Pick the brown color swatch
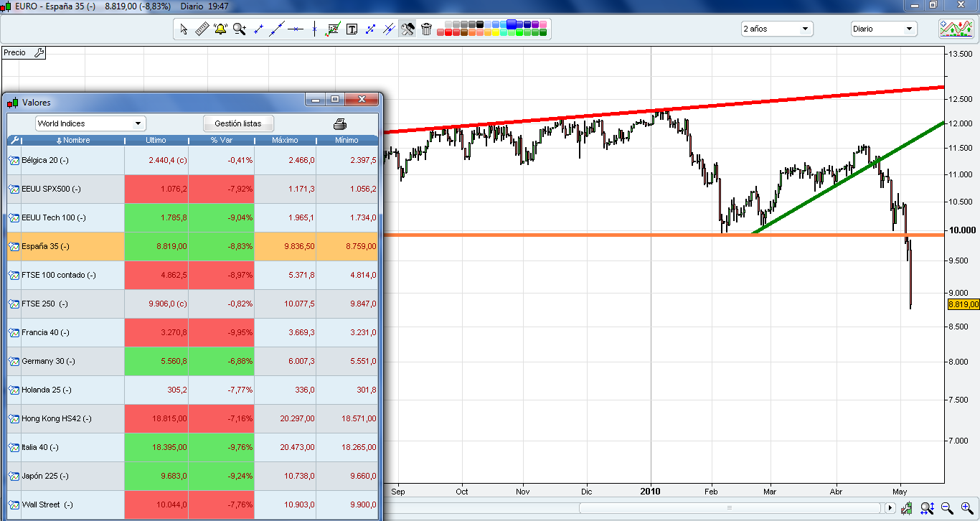 [464, 32]
